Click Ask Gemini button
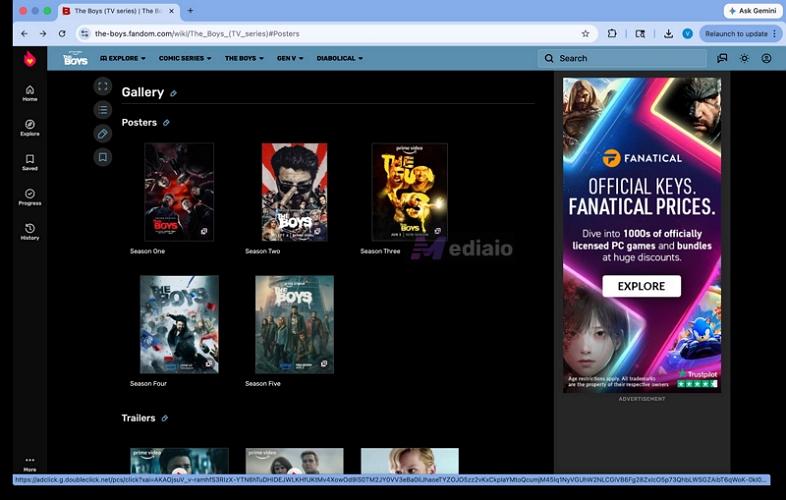 click(x=753, y=11)
